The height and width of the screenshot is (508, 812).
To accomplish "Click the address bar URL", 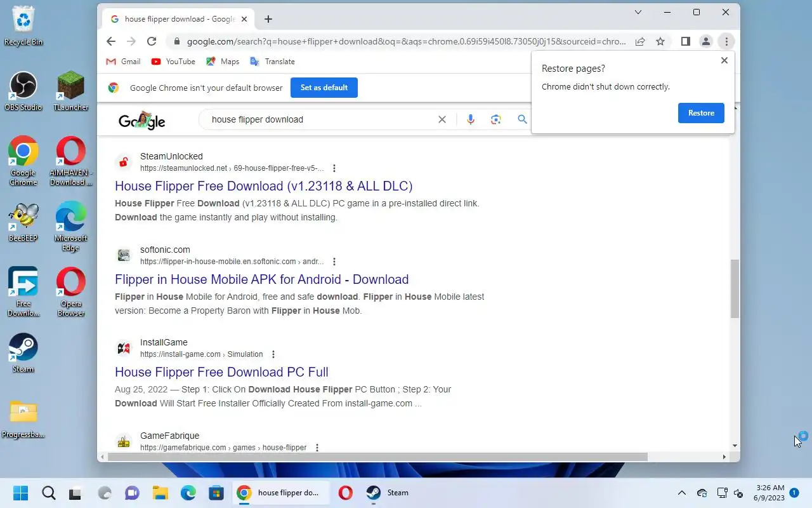I will click(406, 41).
